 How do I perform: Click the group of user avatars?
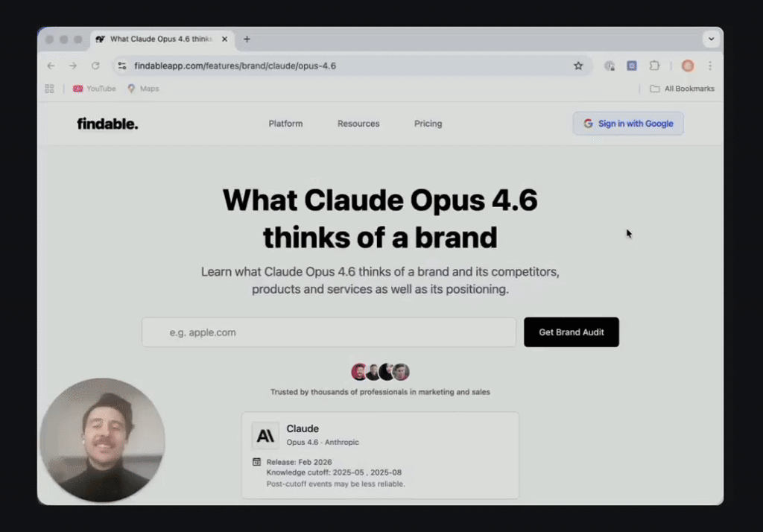380,372
